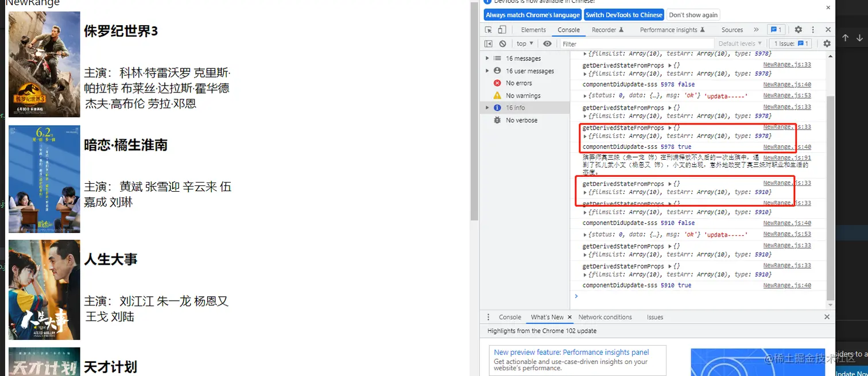
Task: Click the 天才计划 movie poster
Action: [x=44, y=362]
